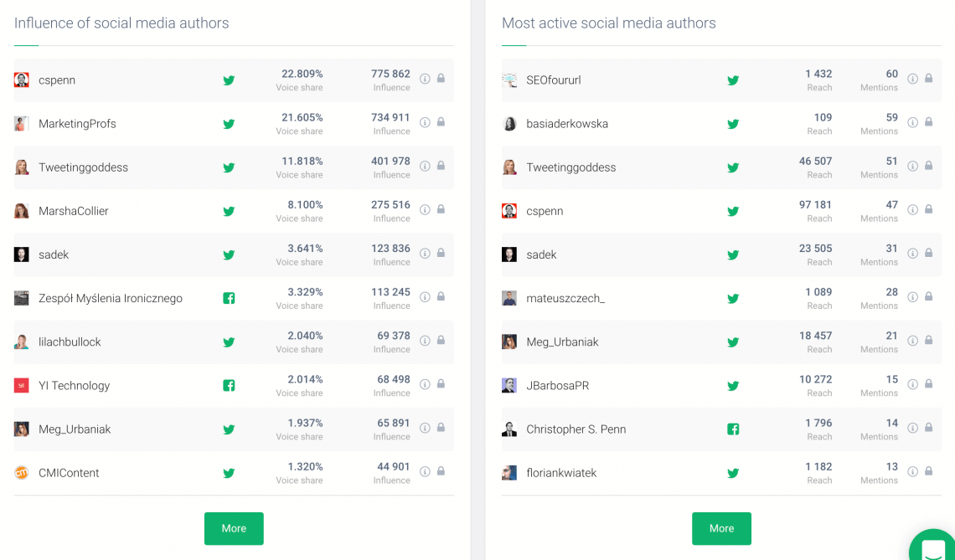The image size is (955, 560).
Task: Click the Facebook icon for Christopher S. Penn
Action: [733, 429]
